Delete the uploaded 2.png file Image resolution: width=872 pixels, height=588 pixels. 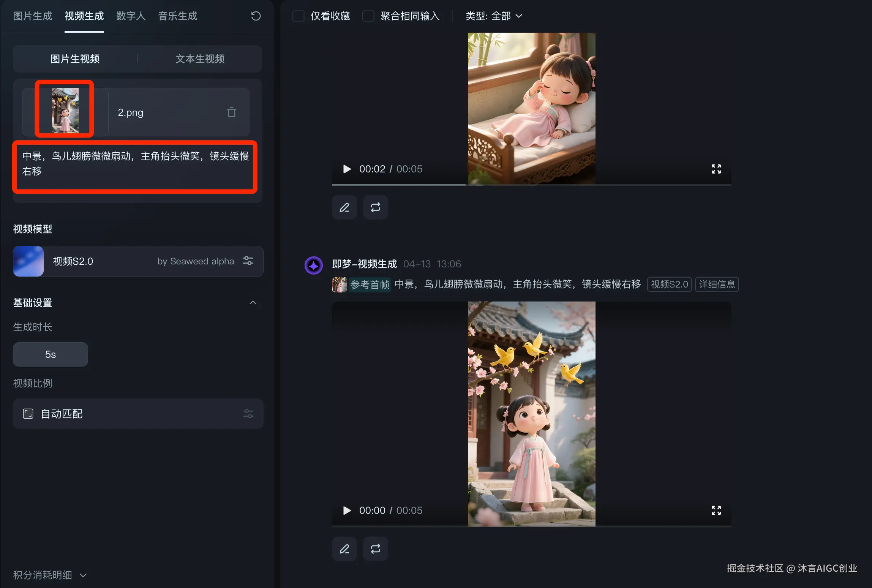pos(231,112)
